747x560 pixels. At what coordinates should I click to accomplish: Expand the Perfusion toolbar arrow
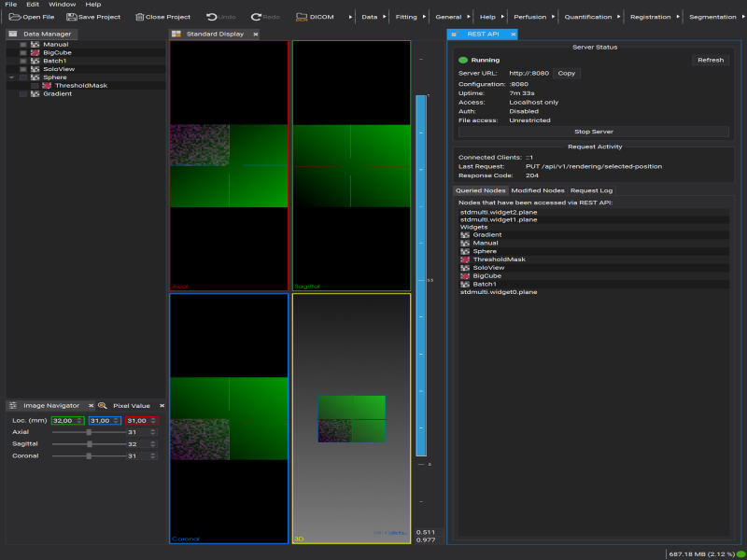[x=553, y=17]
